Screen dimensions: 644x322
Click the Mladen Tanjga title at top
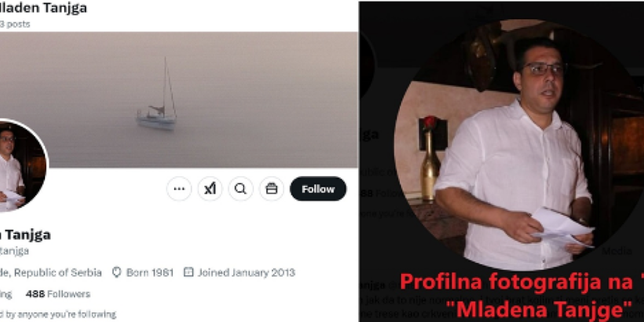pyautogui.click(x=43, y=8)
